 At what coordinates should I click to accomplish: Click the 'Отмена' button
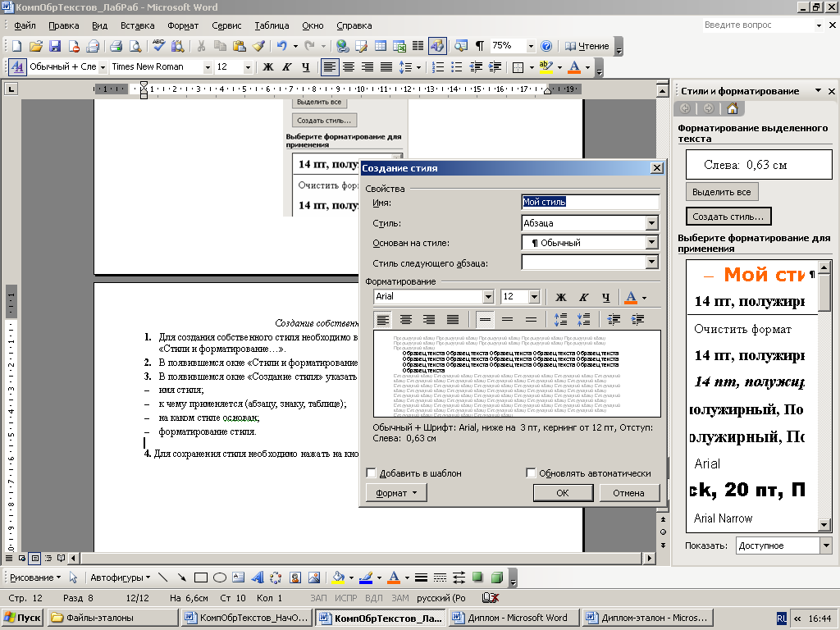pos(629,493)
